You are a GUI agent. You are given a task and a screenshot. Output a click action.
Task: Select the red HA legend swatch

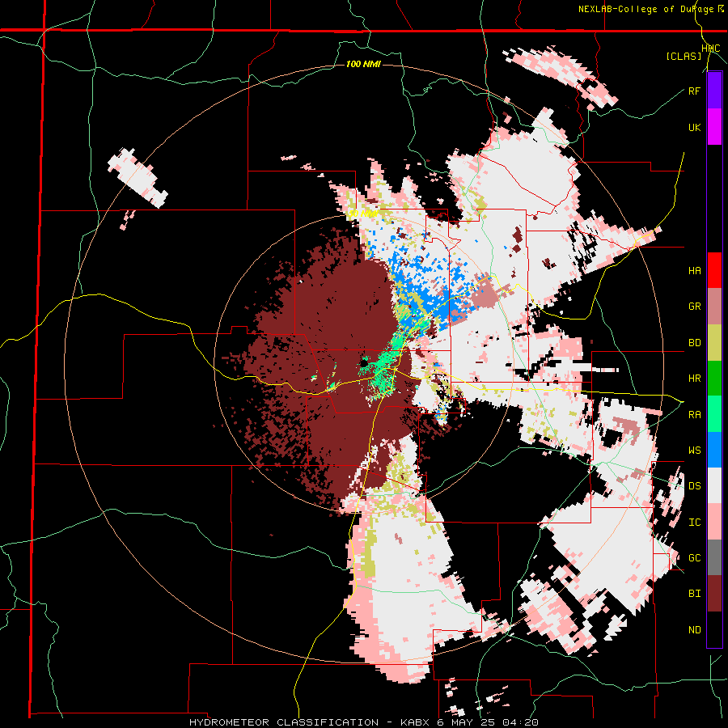pos(714,270)
